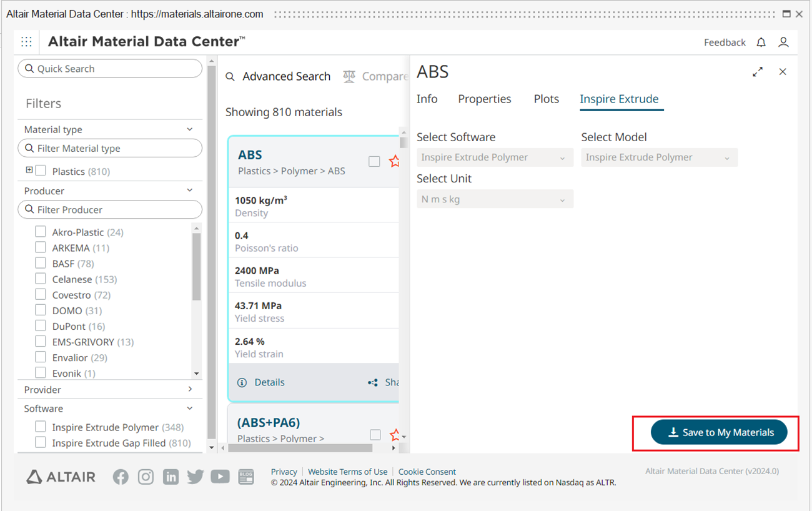The width and height of the screenshot is (812, 511).
Task: Switch to the Plots tab
Action: [x=547, y=99]
